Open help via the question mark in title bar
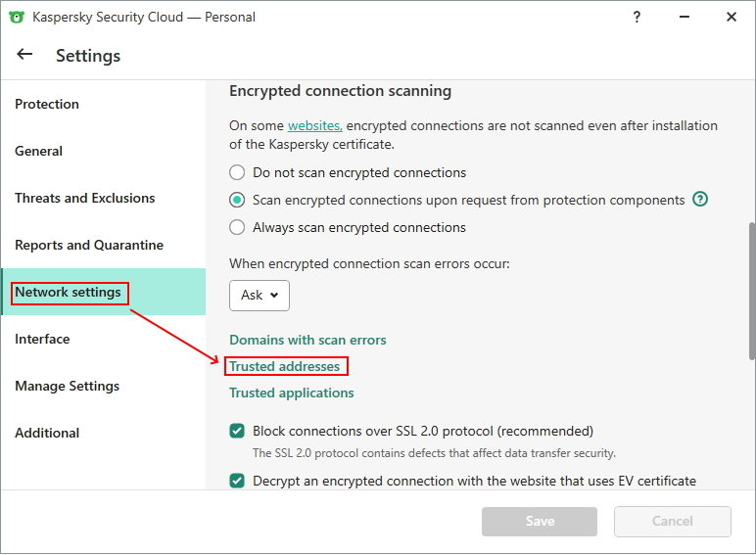 point(638,17)
